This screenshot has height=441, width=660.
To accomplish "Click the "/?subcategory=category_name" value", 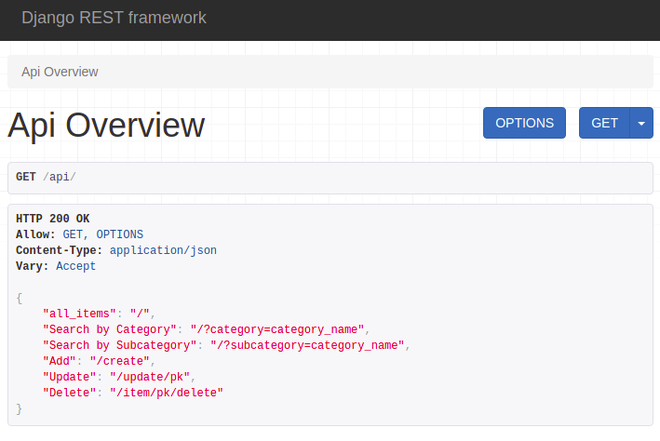I will pos(307,345).
